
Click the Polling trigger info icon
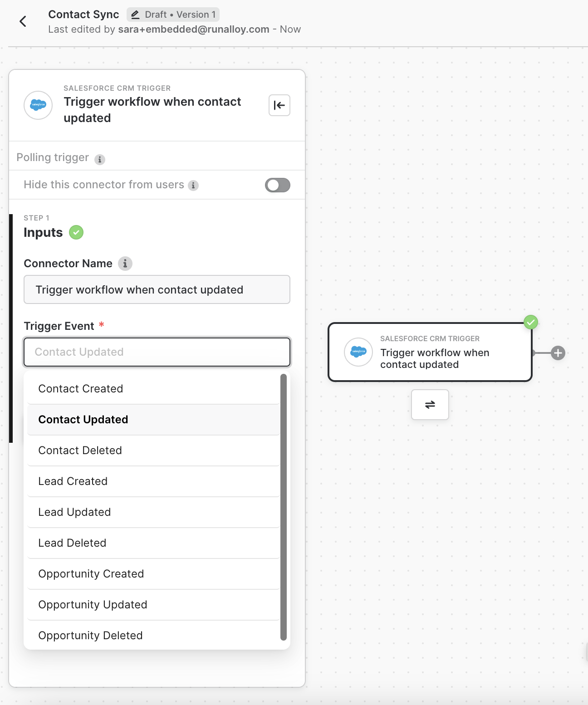[100, 159]
